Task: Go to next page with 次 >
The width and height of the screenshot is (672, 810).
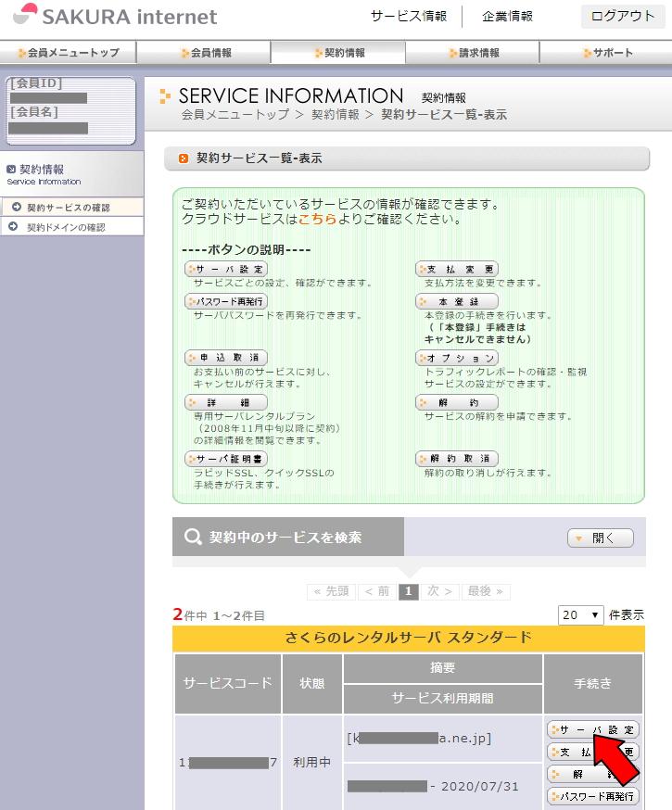Action: click(440, 591)
